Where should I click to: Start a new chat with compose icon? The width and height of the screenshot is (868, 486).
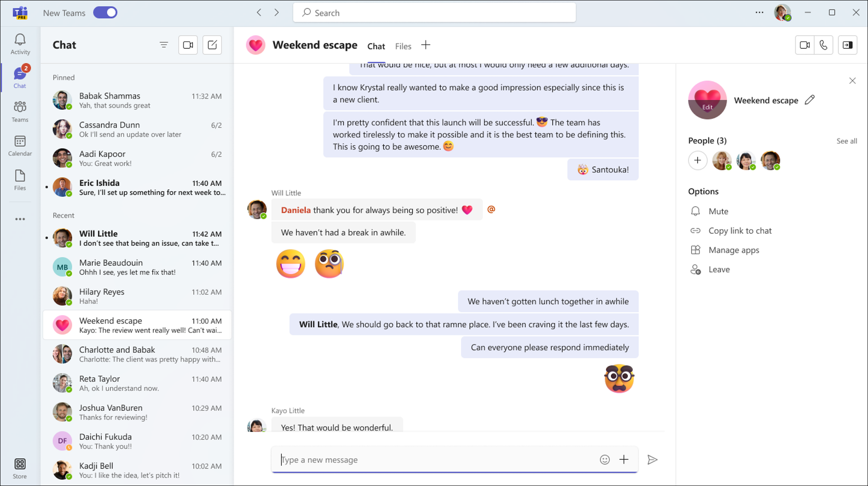pyautogui.click(x=212, y=45)
